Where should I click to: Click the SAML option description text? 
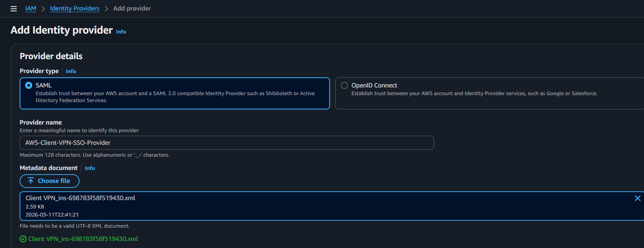(175, 97)
